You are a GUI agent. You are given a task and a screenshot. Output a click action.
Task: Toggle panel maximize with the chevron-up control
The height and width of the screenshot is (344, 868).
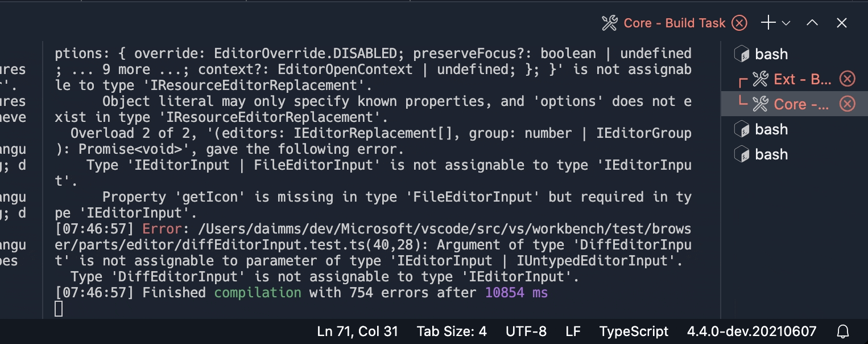click(812, 23)
